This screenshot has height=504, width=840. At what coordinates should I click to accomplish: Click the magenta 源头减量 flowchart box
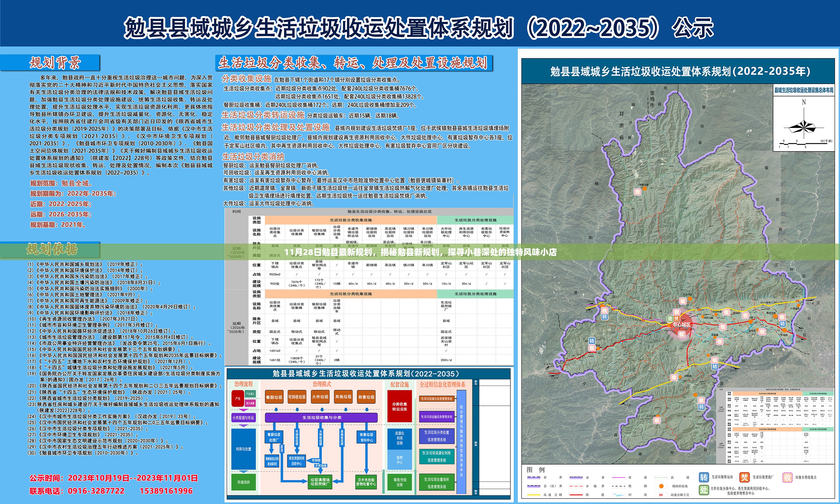(250, 403)
